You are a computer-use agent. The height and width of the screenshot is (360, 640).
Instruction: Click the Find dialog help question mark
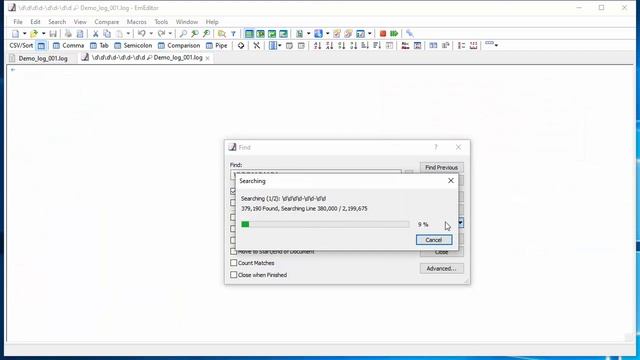click(x=436, y=147)
